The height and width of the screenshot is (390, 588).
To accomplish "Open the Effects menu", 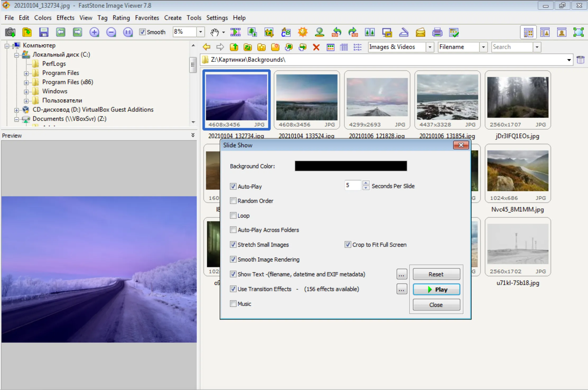I will 65,18.
